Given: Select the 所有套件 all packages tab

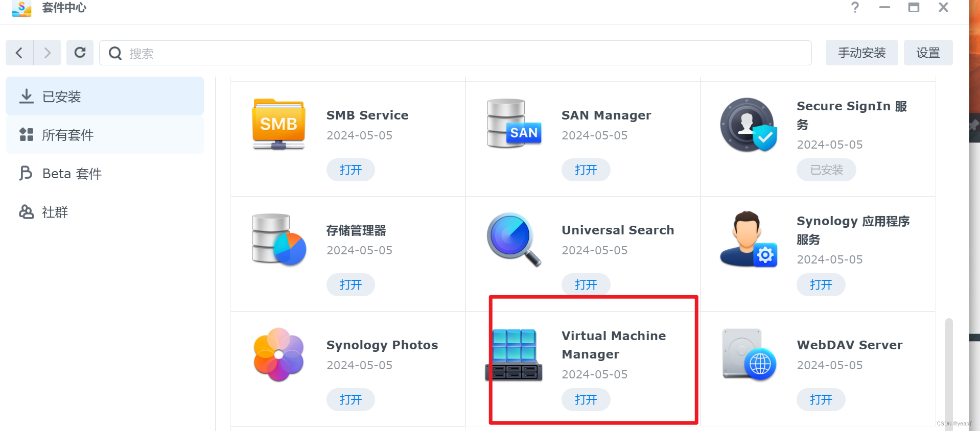Looking at the screenshot, I should [105, 135].
